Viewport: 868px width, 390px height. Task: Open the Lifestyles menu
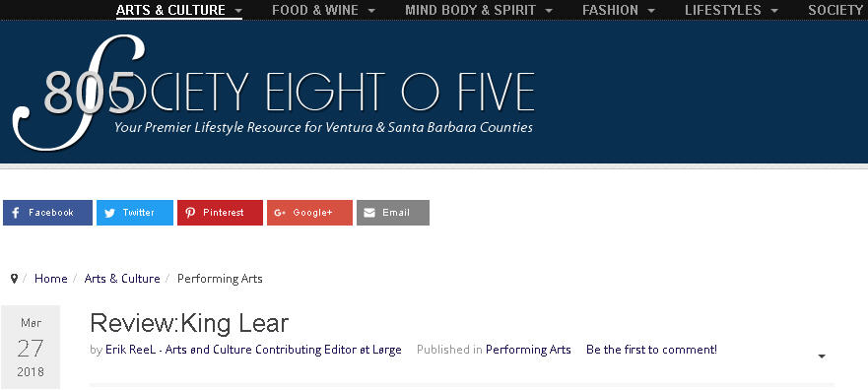tap(731, 10)
